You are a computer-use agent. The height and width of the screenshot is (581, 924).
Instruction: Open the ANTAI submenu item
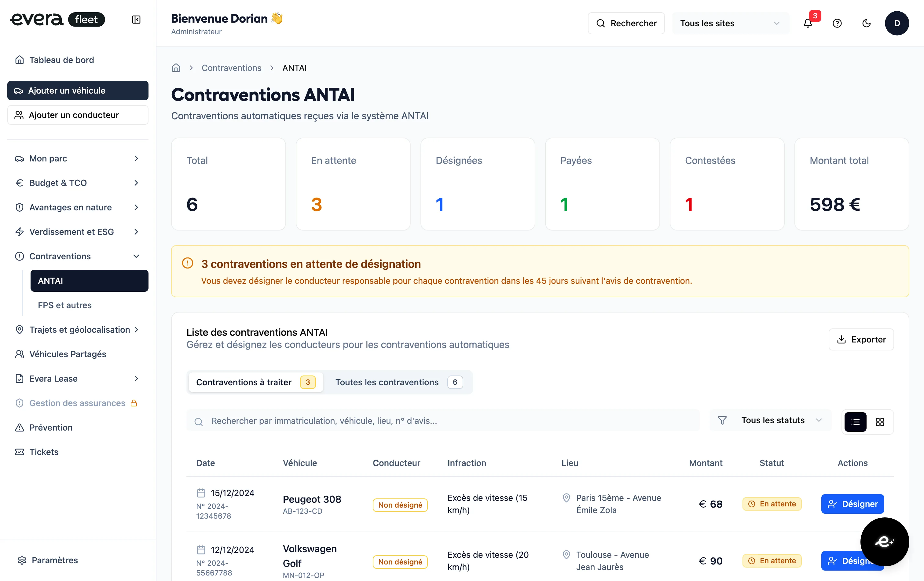90,281
